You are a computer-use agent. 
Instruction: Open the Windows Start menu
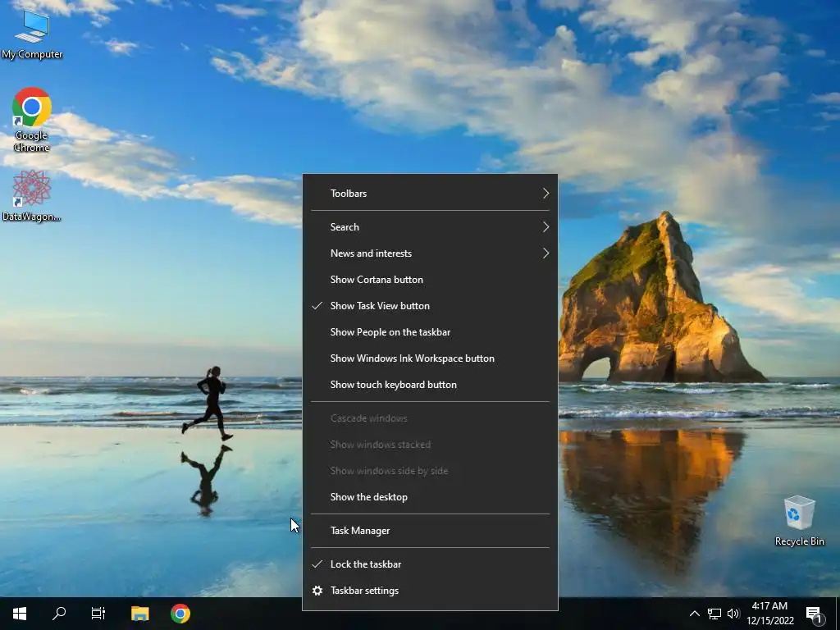pyautogui.click(x=20, y=614)
